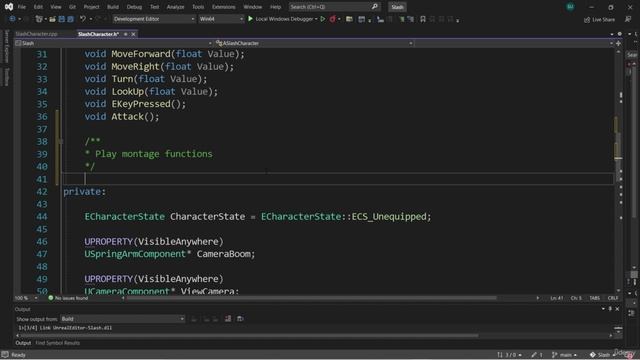Switch to the SlashCharacter.cpp tab
640x360 pixels.
[36, 34]
